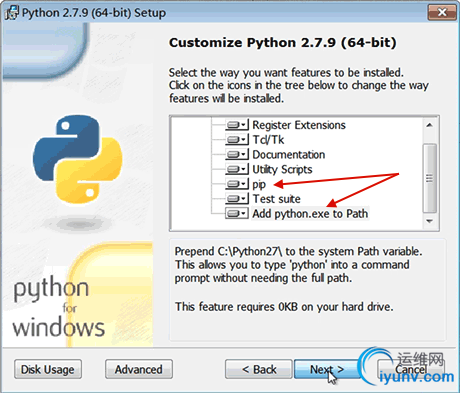Select the Tcl/Tk tree item

[x=268, y=140]
